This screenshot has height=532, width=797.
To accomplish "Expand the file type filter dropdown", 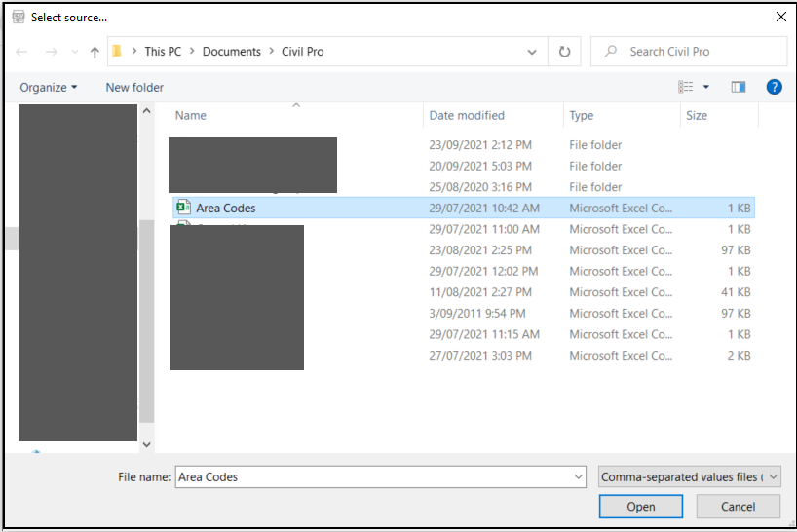I will [774, 476].
